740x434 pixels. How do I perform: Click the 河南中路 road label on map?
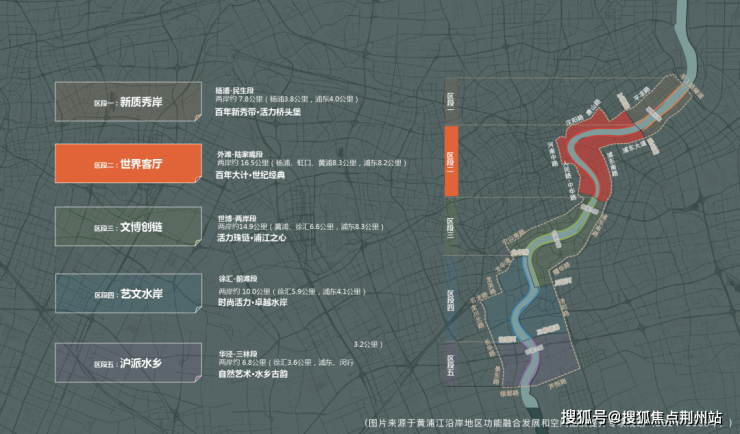552,154
